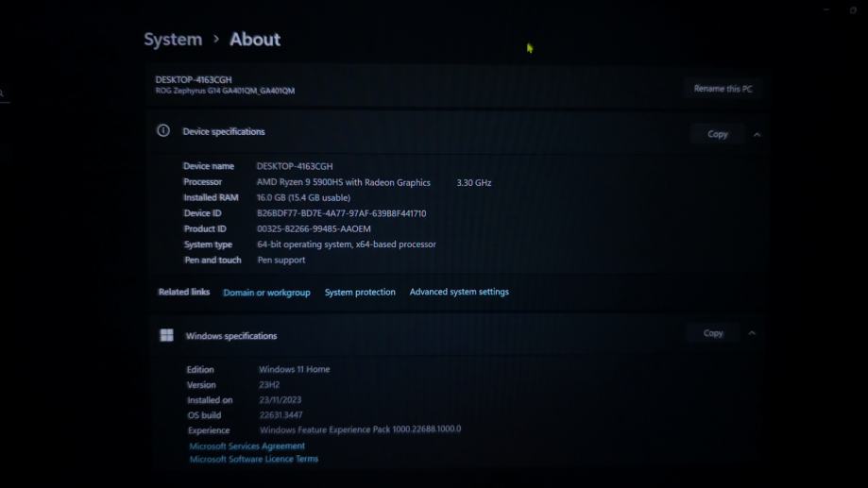Select the Product ID value 00325-82266-99485-AAOEM

(314, 228)
